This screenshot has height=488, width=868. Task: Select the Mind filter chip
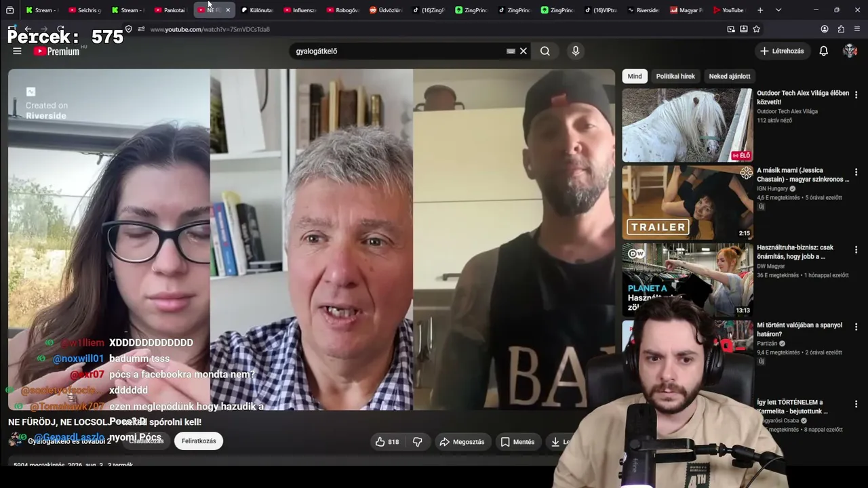pyautogui.click(x=635, y=77)
